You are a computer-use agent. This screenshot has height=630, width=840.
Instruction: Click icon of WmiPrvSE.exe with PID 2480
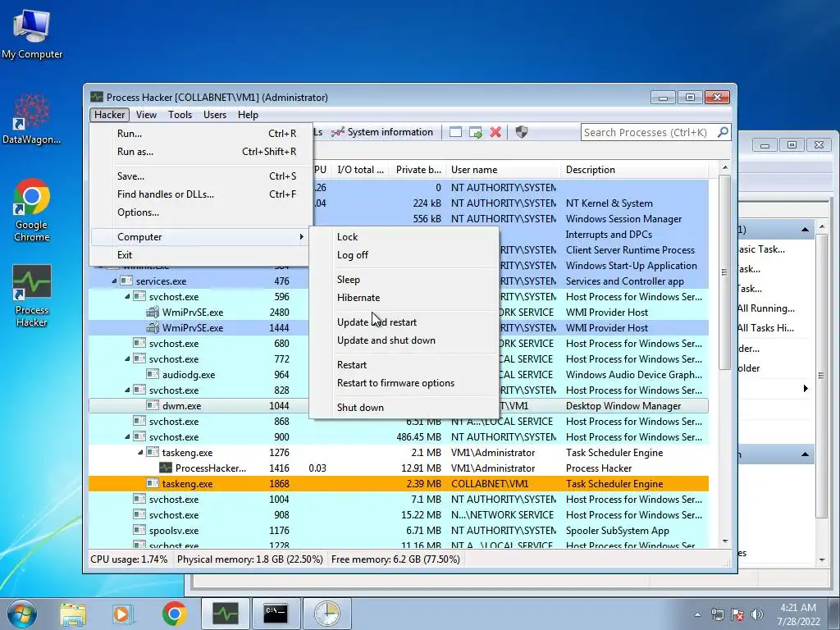[153, 312]
